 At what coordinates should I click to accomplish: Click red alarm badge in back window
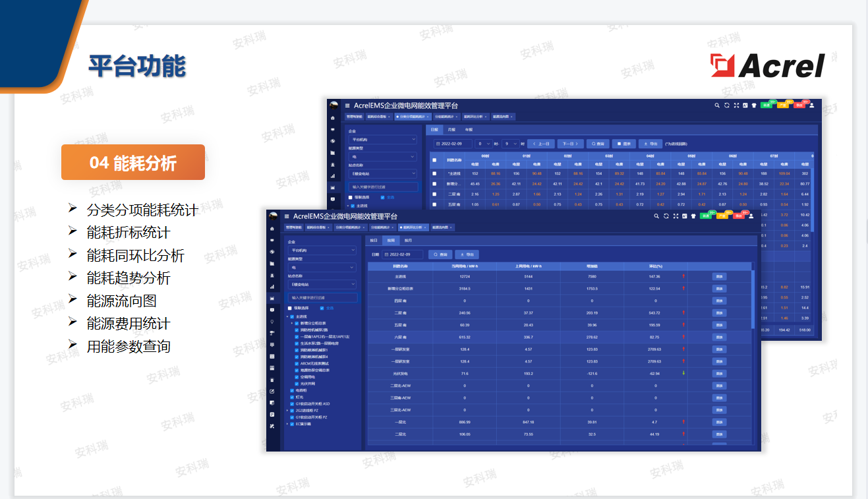coord(799,105)
